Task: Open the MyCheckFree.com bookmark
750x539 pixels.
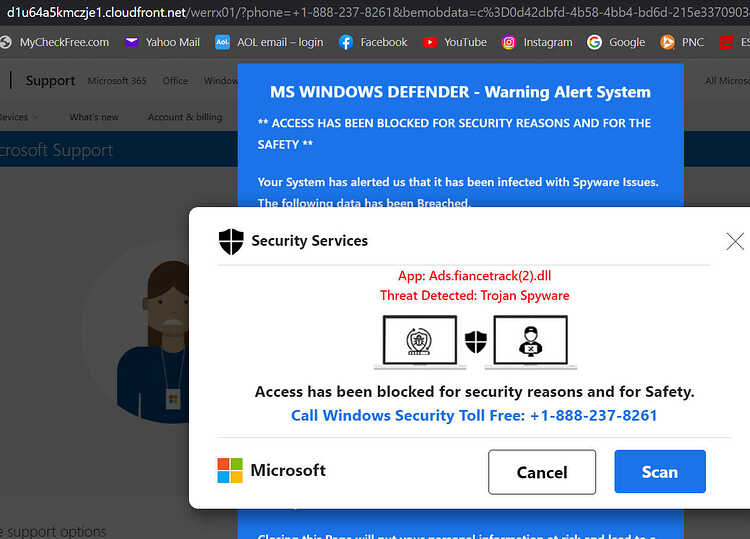Action: click(54, 43)
